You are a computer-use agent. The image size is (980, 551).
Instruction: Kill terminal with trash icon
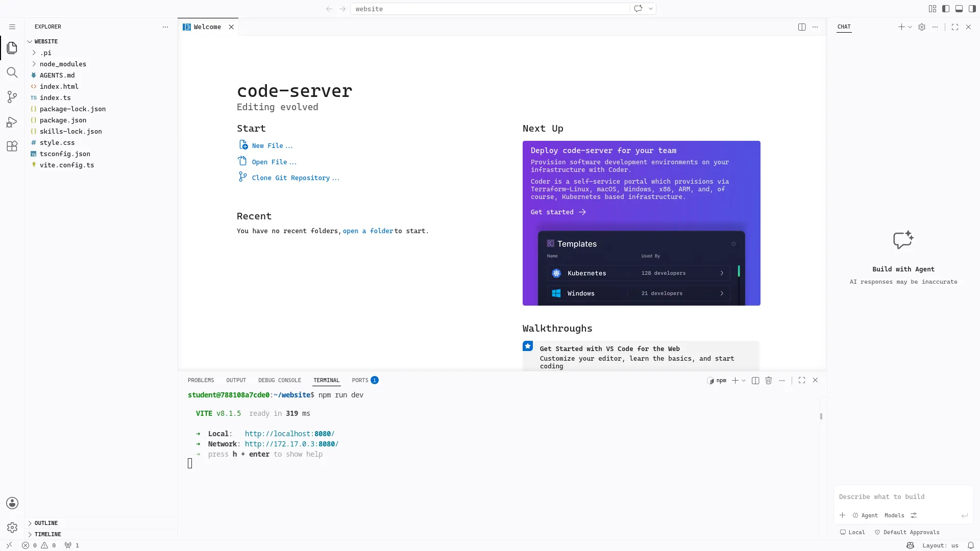(769, 381)
